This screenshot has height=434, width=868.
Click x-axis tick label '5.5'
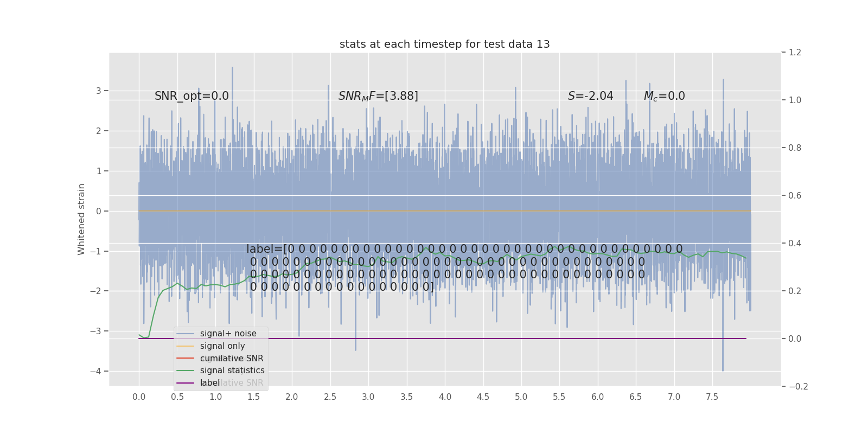pyautogui.click(x=559, y=397)
